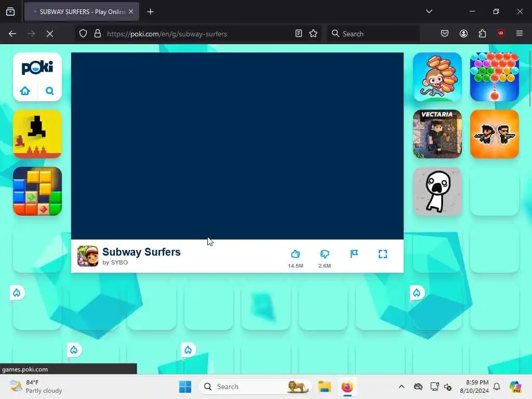Open the weather widget showing 84°F
Screen dimensions: 532x399
coord(36,387)
